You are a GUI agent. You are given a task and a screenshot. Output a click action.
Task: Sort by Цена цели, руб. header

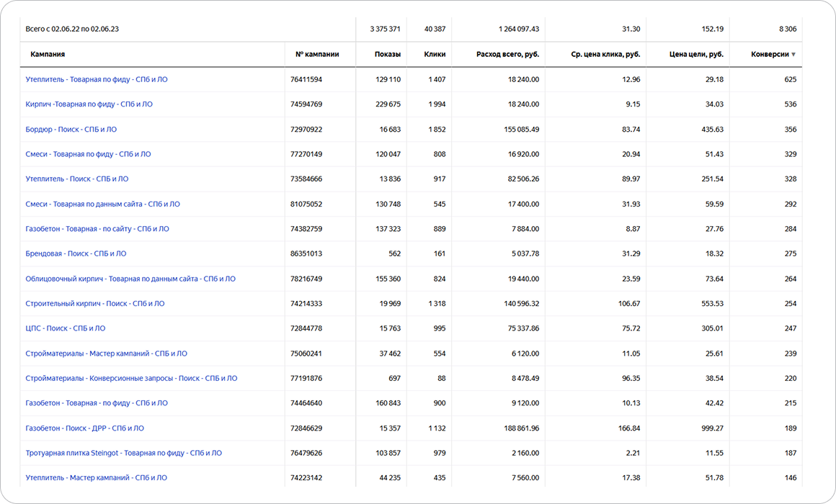click(x=695, y=55)
